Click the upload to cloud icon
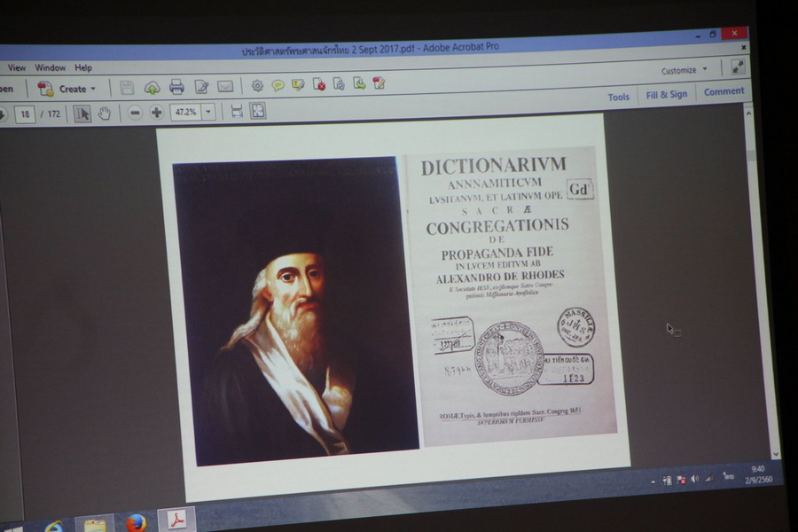Image resolution: width=798 pixels, height=532 pixels. click(x=152, y=88)
